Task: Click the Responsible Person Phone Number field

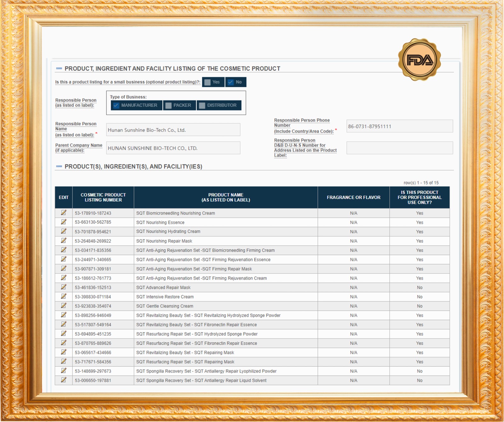Action: [400, 126]
